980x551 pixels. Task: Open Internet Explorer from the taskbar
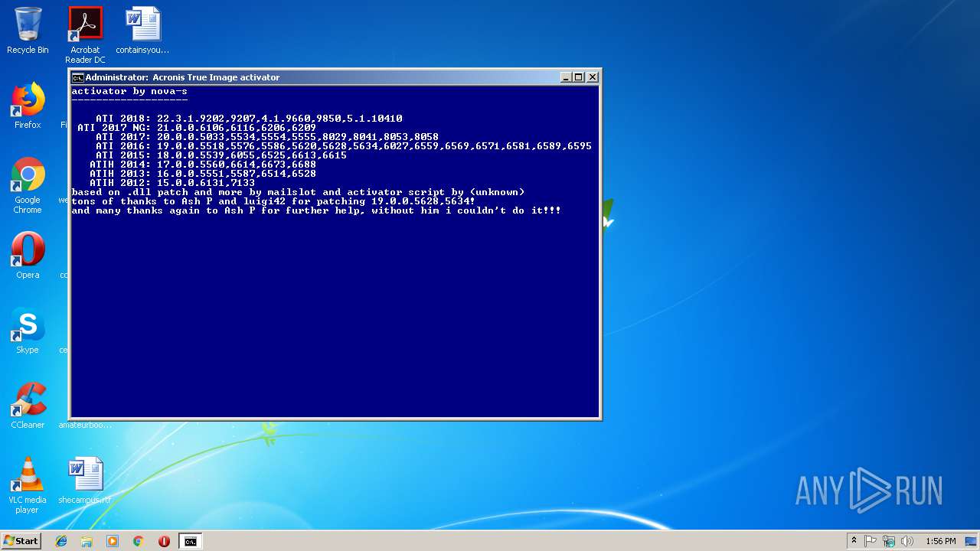pyautogui.click(x=61, y=541)
